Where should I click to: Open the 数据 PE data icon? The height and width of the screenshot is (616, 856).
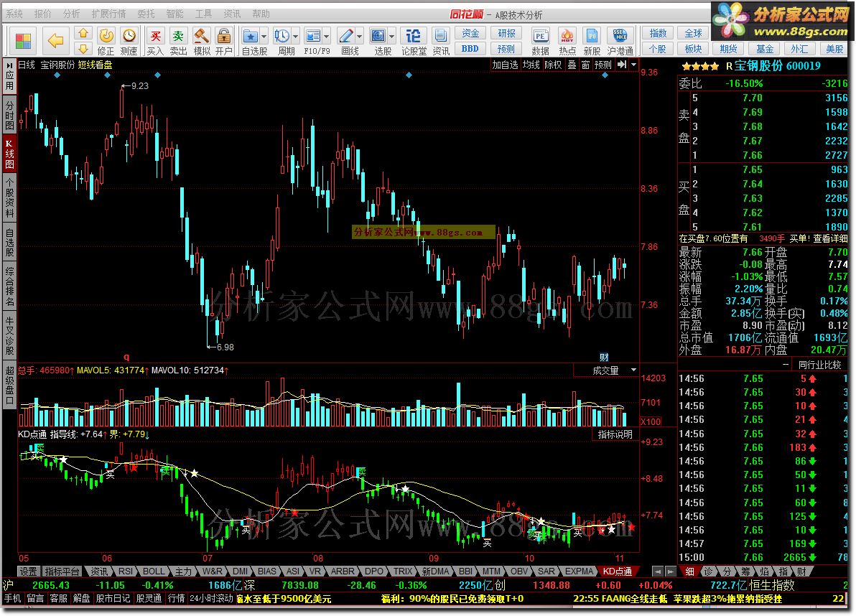click(x=541, y=42)
